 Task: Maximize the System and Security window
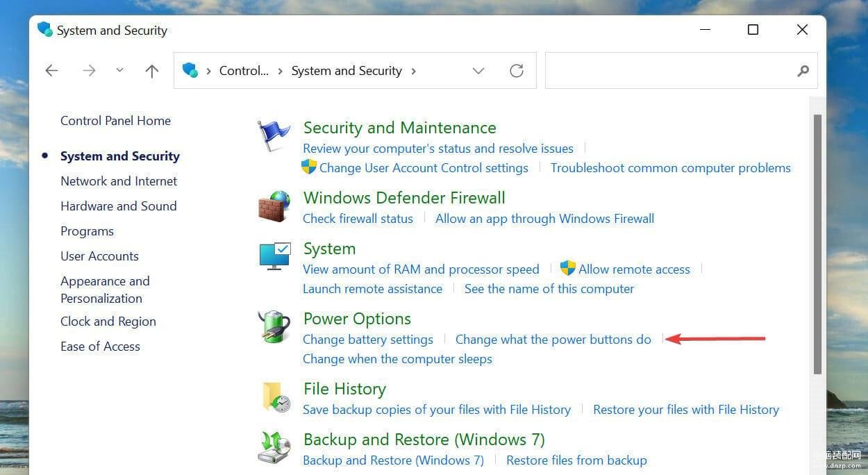(x=753, y=30)
